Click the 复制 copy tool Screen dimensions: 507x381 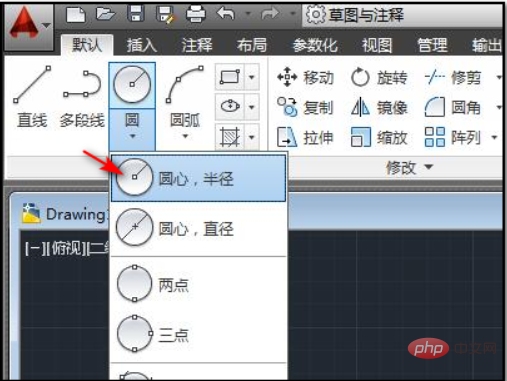pyautogui.click(x=305, y=107)
